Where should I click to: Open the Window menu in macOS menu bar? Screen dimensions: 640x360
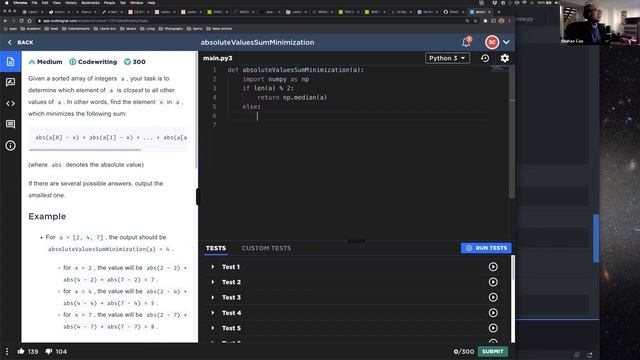point(136,2)
